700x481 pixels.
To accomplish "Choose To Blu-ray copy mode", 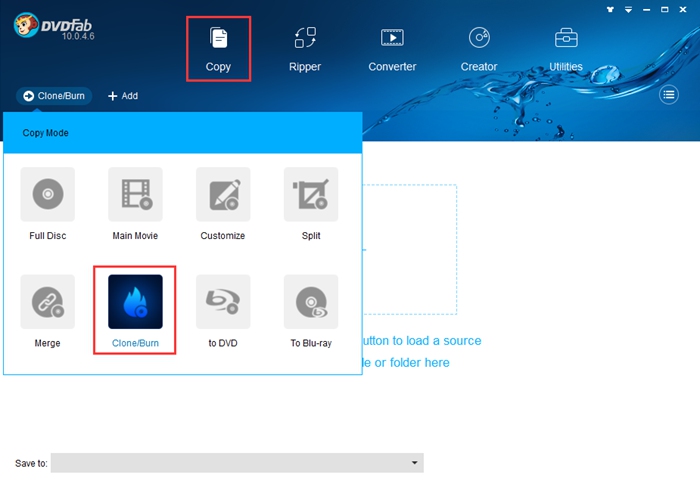I will point(311,312).
